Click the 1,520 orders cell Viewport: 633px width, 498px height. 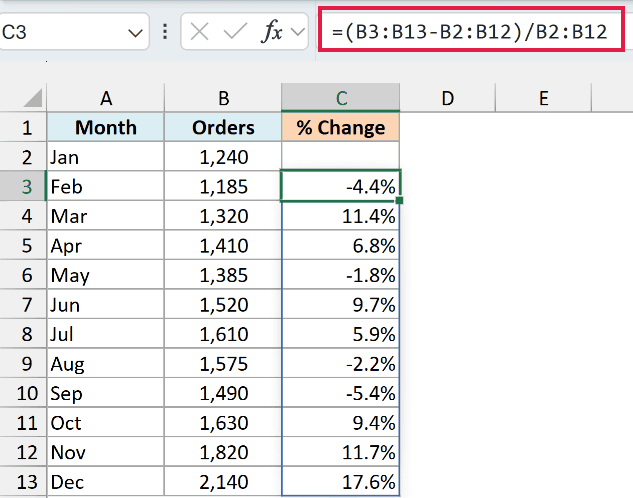[223, 304]
